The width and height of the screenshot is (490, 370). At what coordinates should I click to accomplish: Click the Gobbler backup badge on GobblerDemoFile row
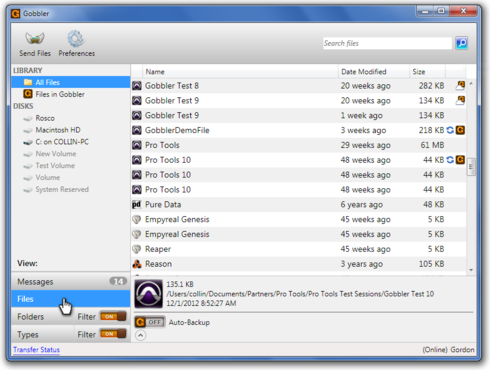pyautogui.click(x=460, y=130)
